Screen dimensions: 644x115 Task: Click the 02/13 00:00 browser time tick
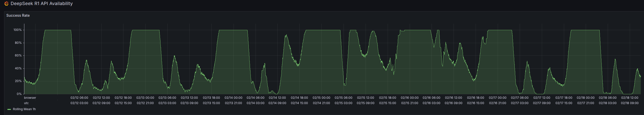pos(145,98)
